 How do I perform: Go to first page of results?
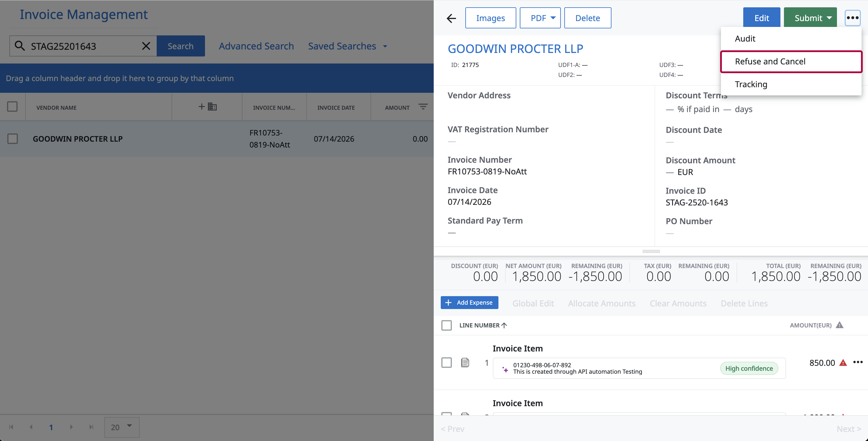coord(11,427)
